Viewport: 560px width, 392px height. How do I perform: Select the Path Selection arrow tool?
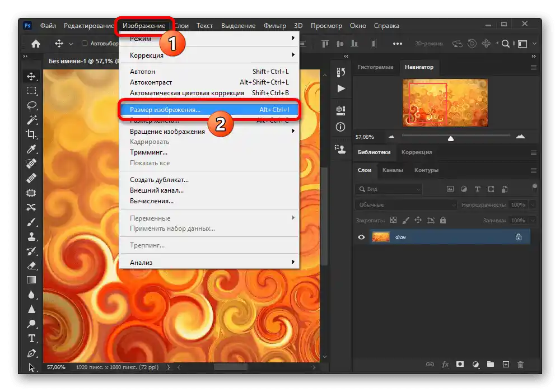click(x=31, y=367)
